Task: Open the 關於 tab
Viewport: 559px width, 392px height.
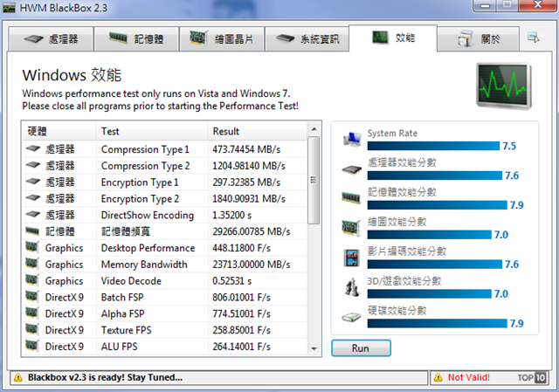Action: tap(478, 38)
